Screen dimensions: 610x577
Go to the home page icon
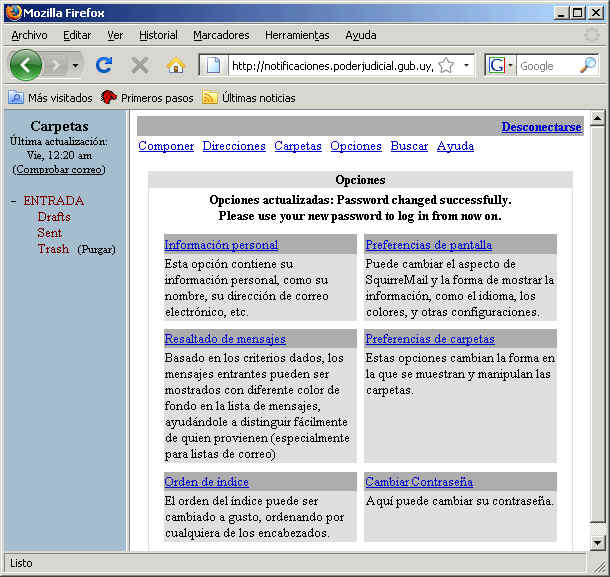[175, 65]
